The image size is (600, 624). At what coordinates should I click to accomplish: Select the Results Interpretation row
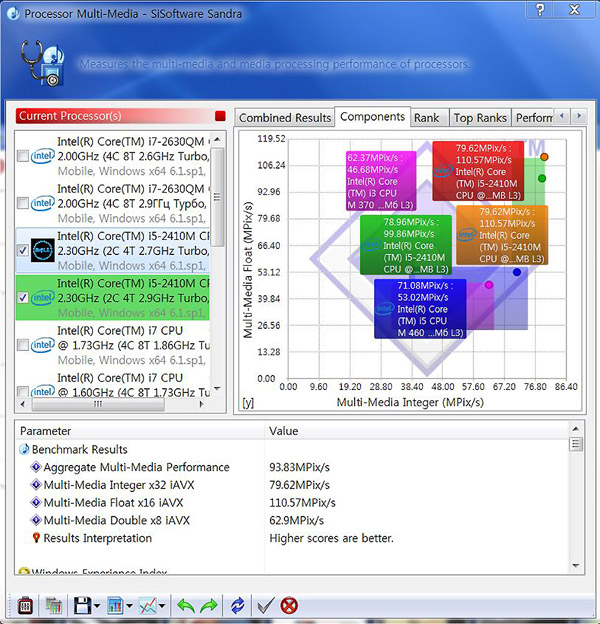click(292, 538)
